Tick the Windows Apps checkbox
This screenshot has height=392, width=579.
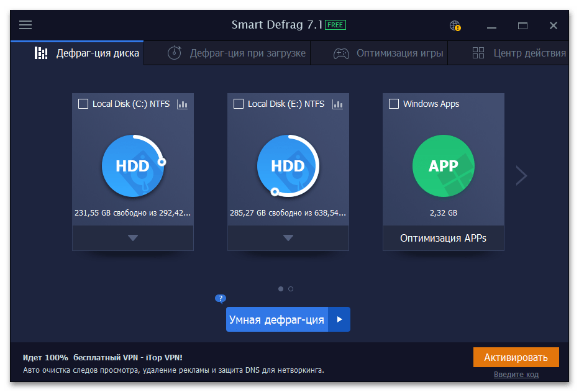394,104
